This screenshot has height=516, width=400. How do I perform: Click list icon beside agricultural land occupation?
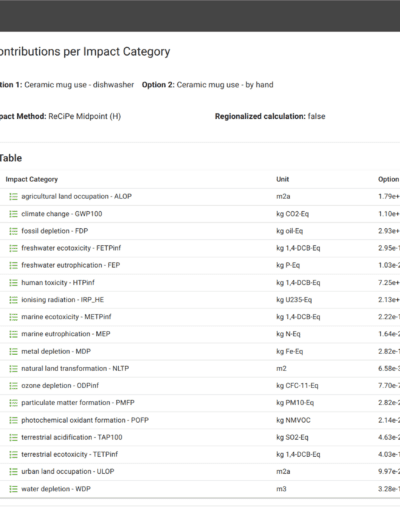tap(13, 197)
